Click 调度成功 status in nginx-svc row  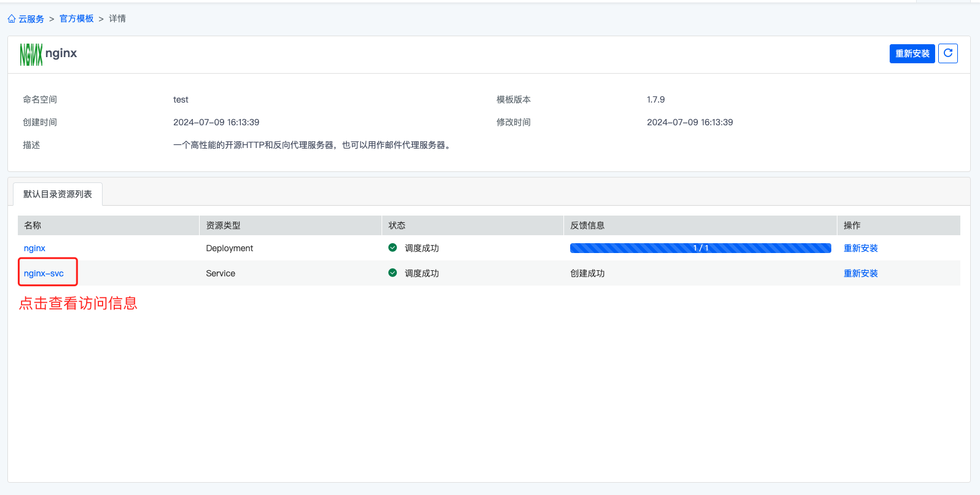(x=422, y=273)
